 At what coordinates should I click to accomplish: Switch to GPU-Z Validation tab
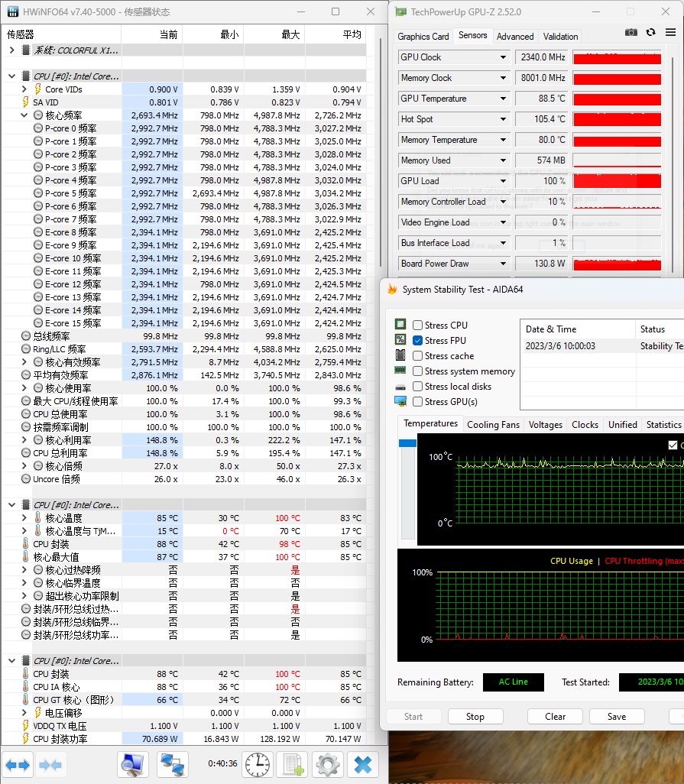pos(560,37)
